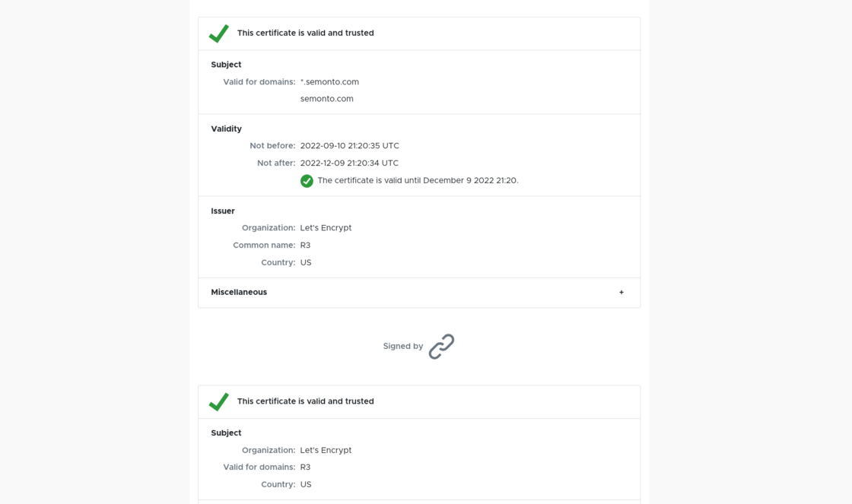Click the semonto.com domain entry without wildcard
Image resolution: width=852 pixels, height=504 pixels.
point(326,99)
